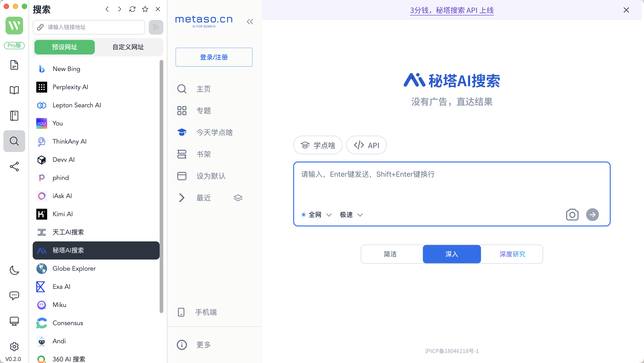Screen dimensions: 644x363
Task: Open the 全网 scope dropdown
Action: click(x=317, y=215)
